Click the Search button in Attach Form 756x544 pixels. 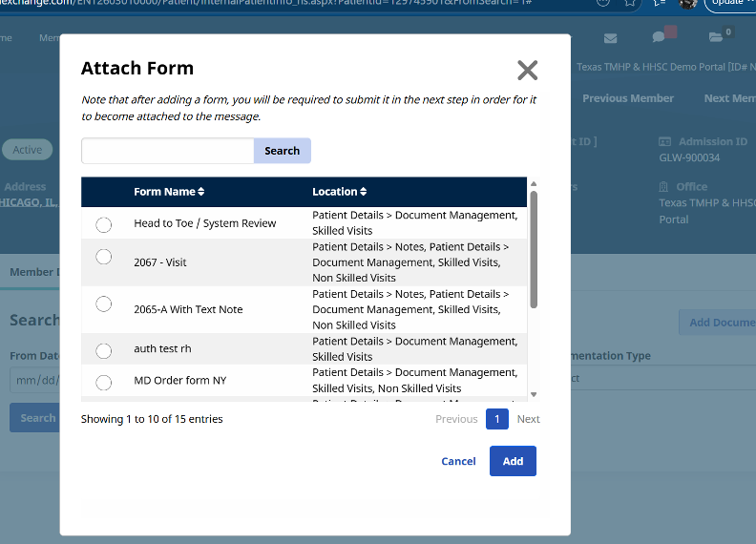282,151
